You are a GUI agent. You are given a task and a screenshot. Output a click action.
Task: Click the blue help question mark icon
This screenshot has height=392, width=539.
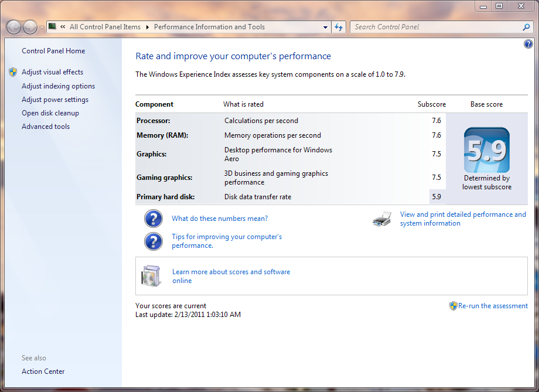pos(528,44)
